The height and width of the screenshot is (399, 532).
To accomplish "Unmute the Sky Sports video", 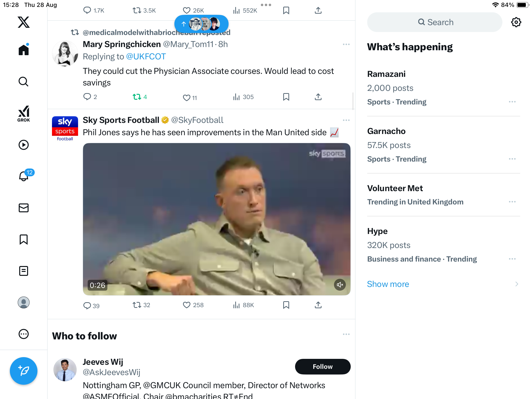I will (340, 285).
